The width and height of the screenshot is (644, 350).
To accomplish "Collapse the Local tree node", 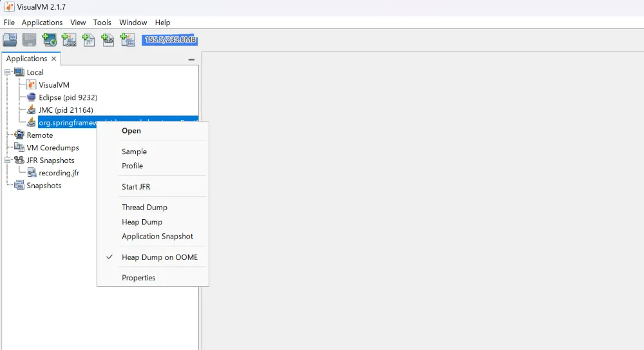I will 7,72.
